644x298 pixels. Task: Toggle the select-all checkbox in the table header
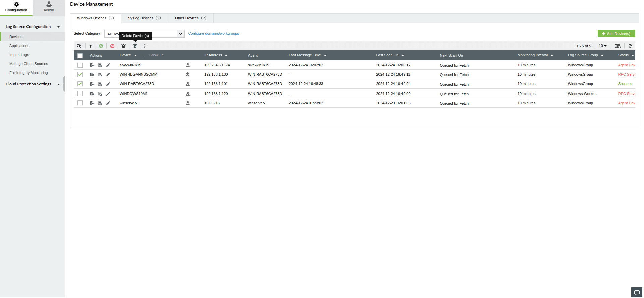[x=80, y=56]
